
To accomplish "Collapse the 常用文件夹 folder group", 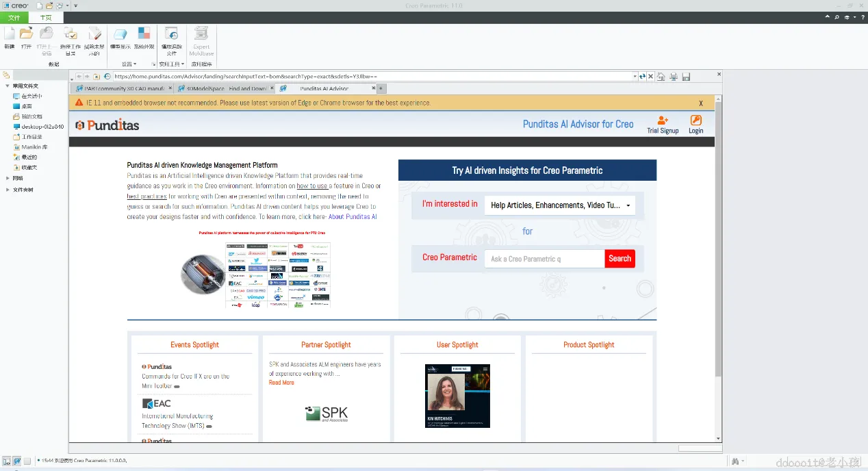I will point(8,86).
